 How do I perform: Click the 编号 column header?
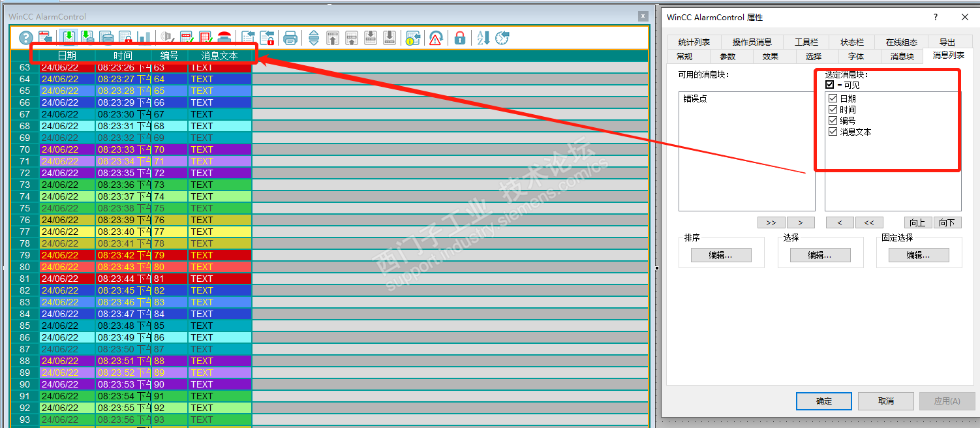coord(170,56)
